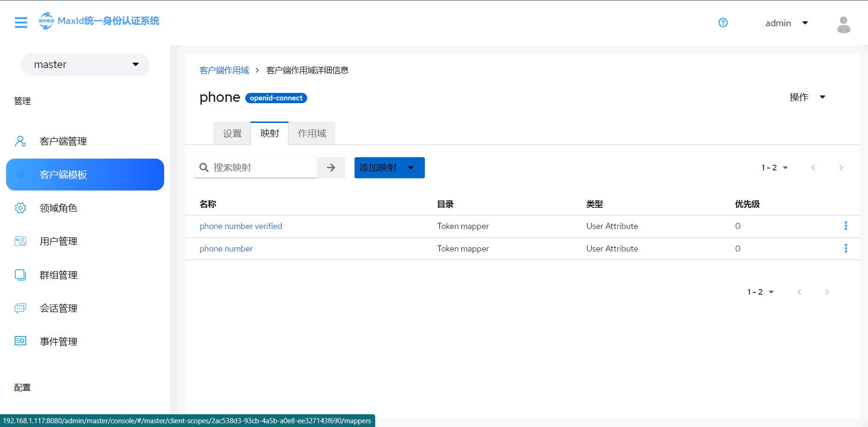Screen dimensions: 868x427
Task: Open 事件管理 in the sidebar
Action: click(85, 342)
